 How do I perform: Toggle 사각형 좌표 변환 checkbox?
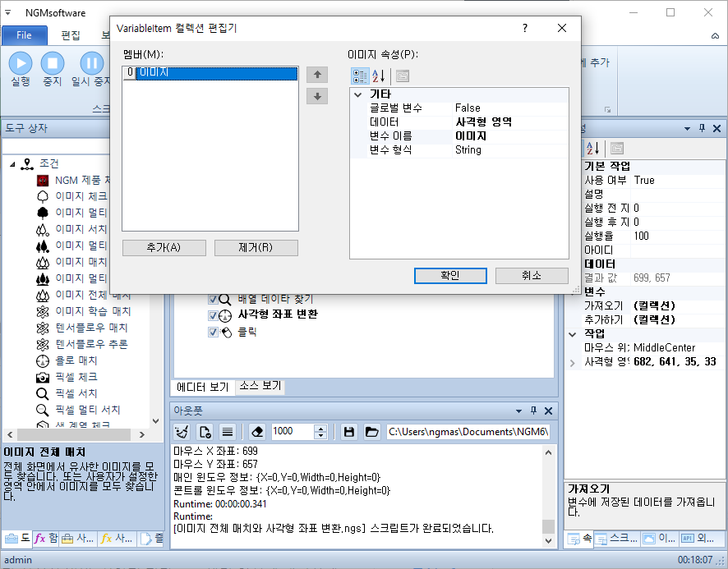213,315
